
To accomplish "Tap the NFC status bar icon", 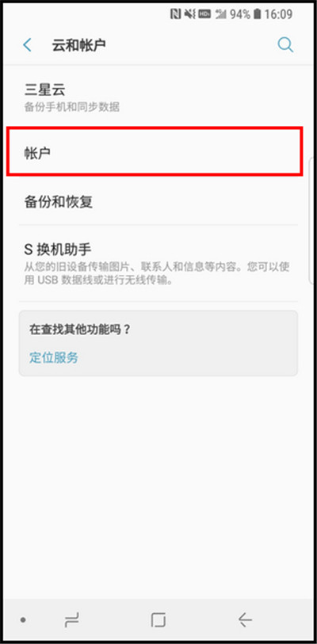I will [176, 14].
